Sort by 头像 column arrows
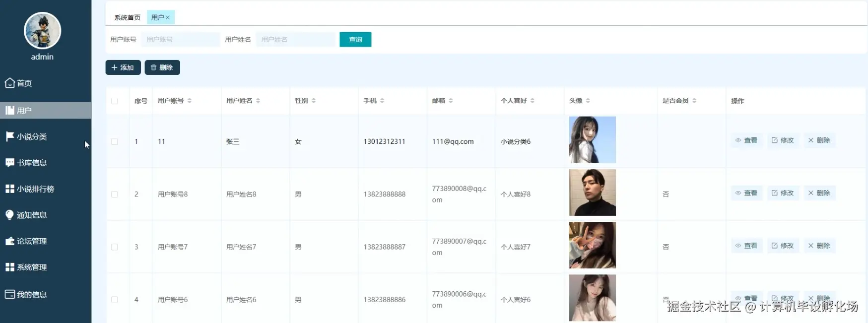 point(588,101)
